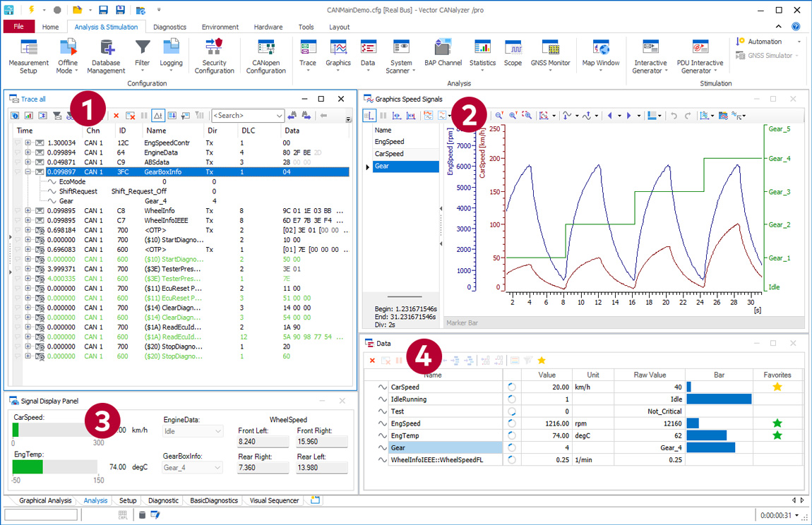Open the PDU Interactive Generator

[700, 56]
